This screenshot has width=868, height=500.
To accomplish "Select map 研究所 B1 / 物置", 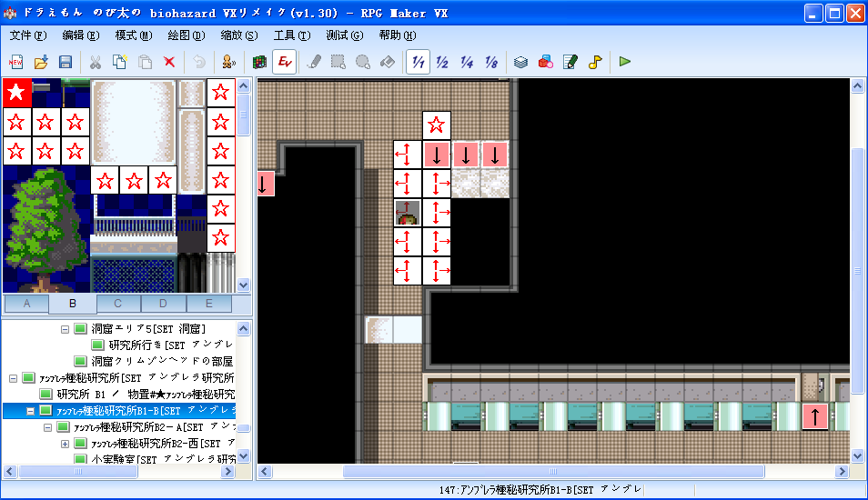I will coord(146,395).
